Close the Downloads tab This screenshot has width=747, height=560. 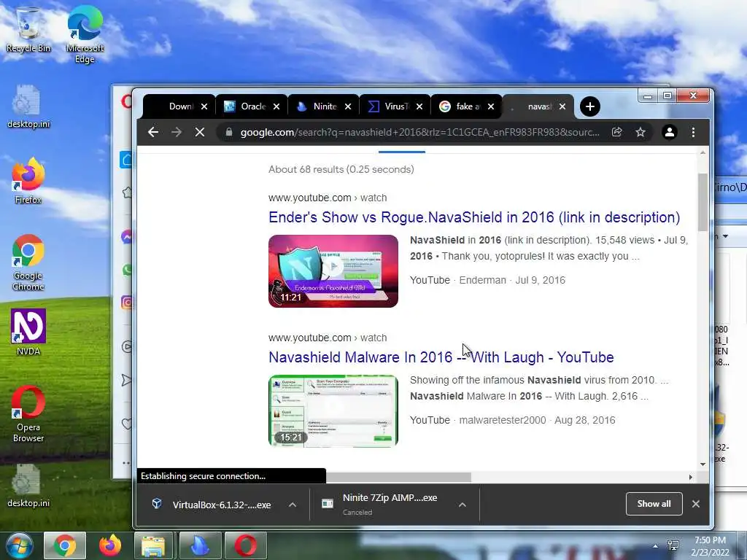(204, 106)
